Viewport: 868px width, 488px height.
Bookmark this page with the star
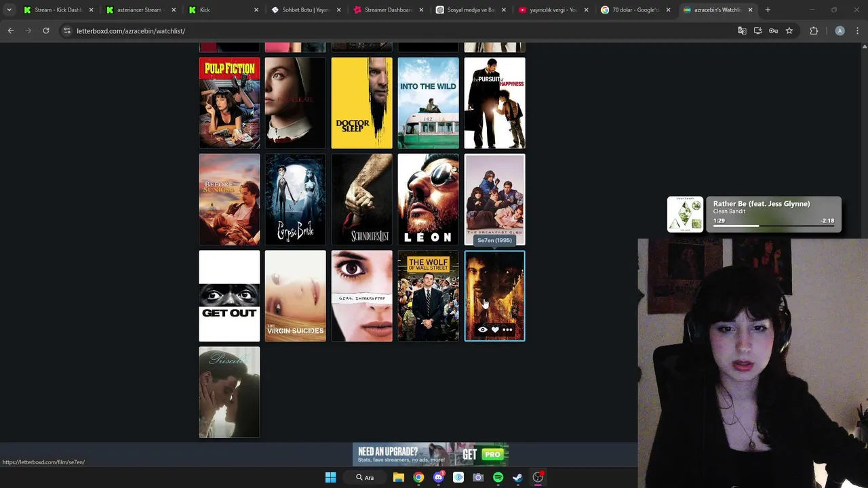click(789, 30)
